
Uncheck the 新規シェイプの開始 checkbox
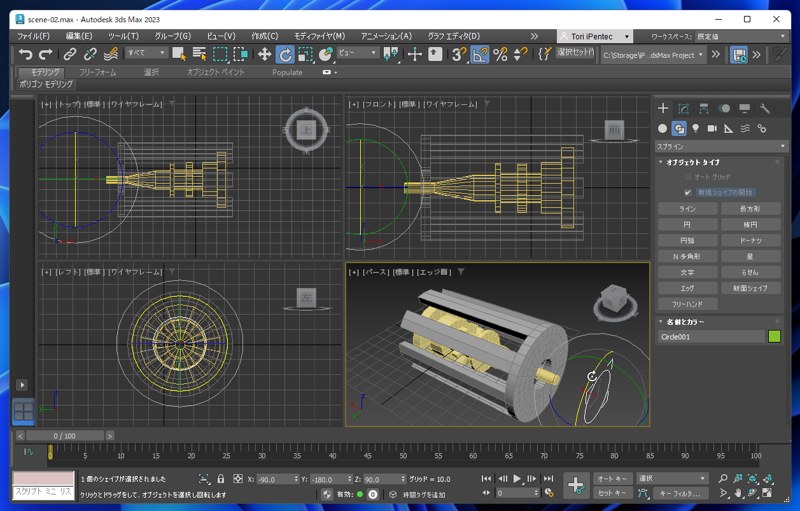[x=688, y=192]
